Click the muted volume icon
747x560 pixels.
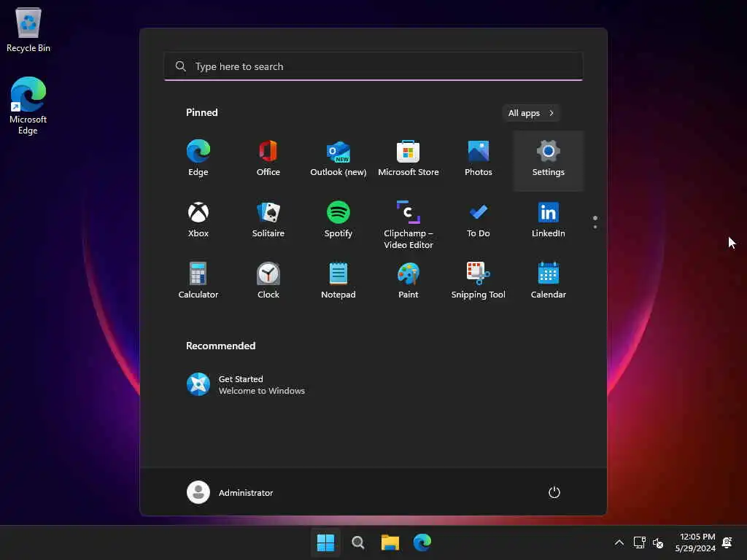click(x=658, y=542)
